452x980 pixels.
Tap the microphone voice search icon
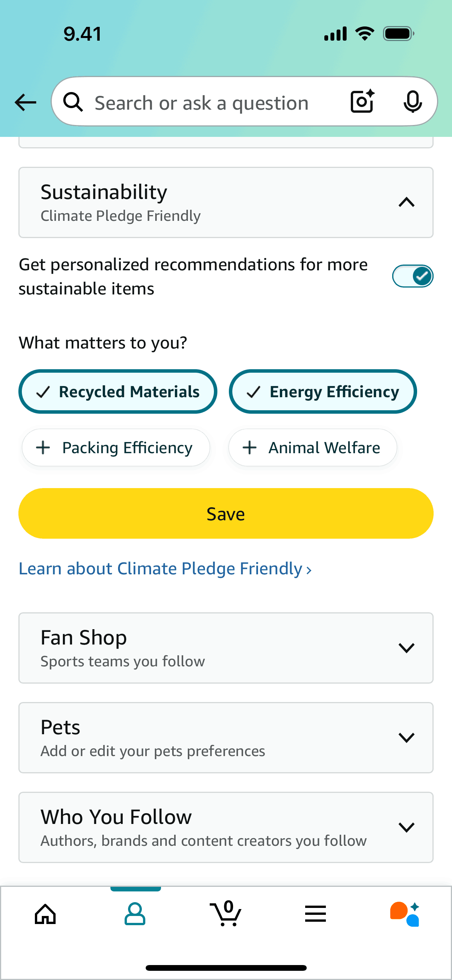pyautogui.click(x=413, y=102)
